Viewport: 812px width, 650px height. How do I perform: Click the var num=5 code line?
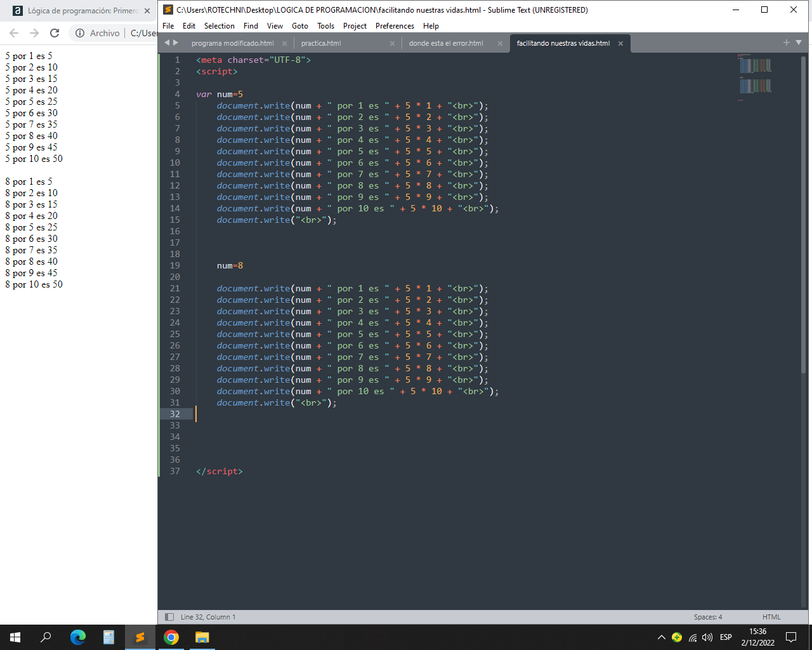[219, 94]
